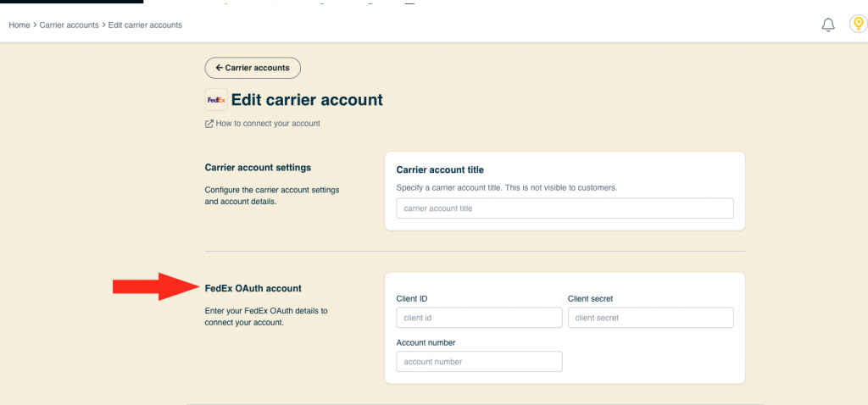Click the Client secret label
868x405 pixels.
[x=591, y=299]
